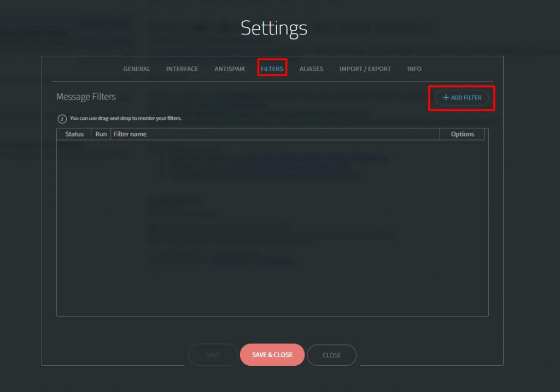Screen dimensions: 560x392
Task: Click the Close button at the bottom
Action: (x=331, y=355)
